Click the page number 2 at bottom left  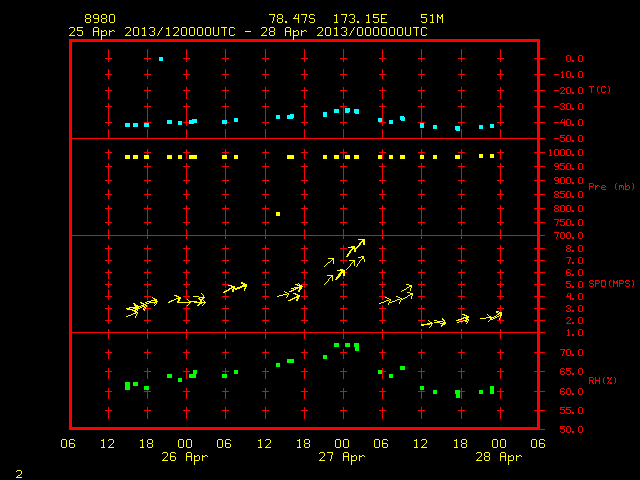19,474
